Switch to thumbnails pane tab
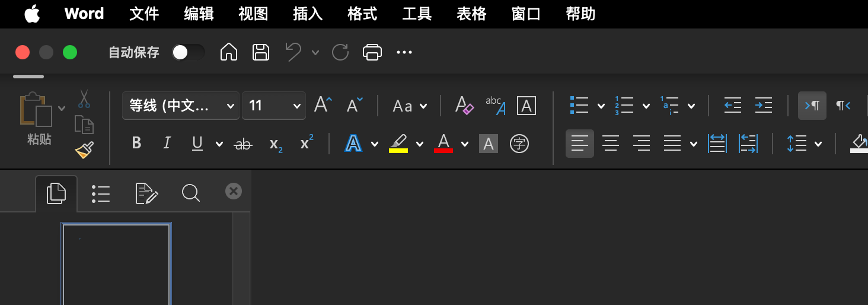 [x=56, y=193]
